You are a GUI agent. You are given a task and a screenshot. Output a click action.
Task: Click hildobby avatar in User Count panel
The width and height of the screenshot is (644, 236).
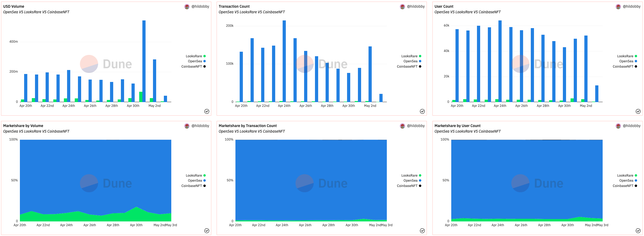pos(618,7)
